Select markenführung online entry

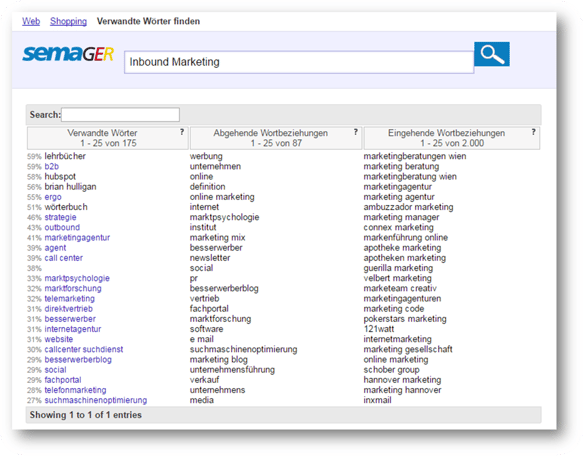(406, 238)
